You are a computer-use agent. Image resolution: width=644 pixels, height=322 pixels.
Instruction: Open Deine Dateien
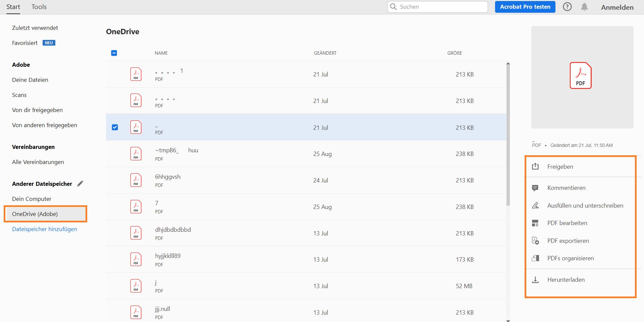click(x=30, y=80)
